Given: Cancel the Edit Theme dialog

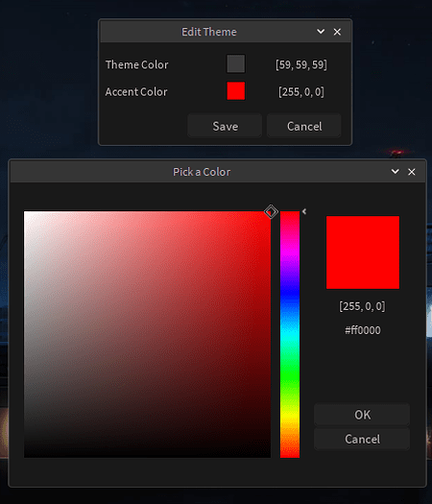Looking at the screenshot, I should coord(304,126).
